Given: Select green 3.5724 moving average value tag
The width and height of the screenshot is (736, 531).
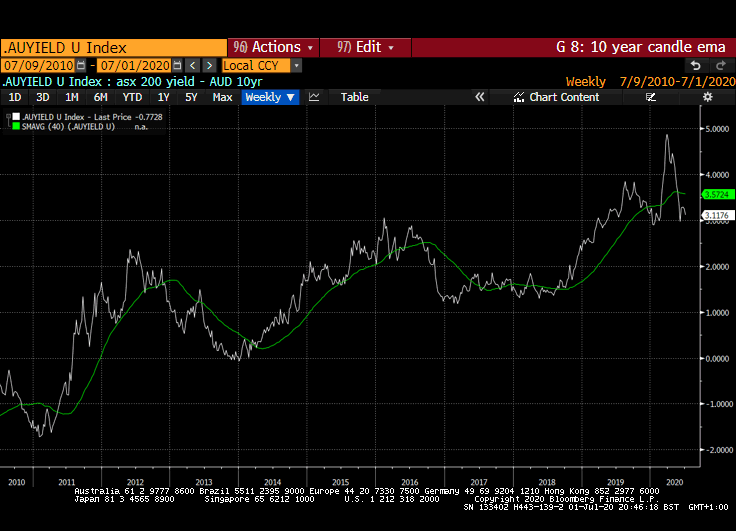Looking at the screenshot, I should pos(717,194).
